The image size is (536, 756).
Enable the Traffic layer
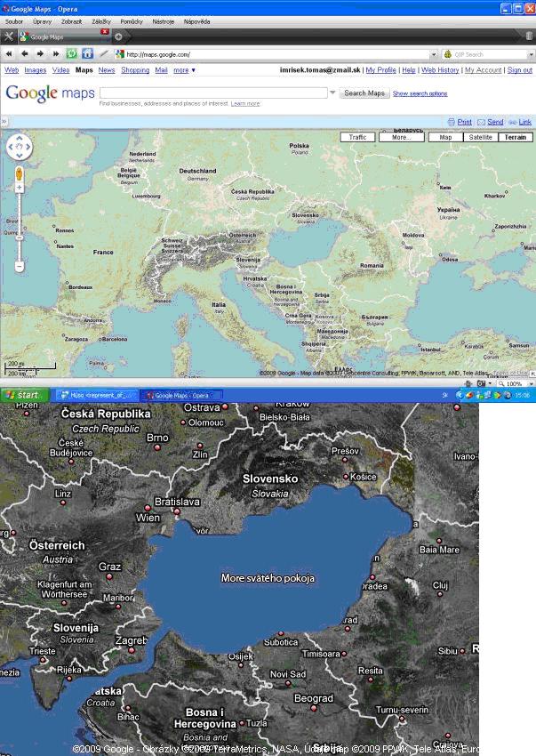pyautogui.click(x=358, y=137)
